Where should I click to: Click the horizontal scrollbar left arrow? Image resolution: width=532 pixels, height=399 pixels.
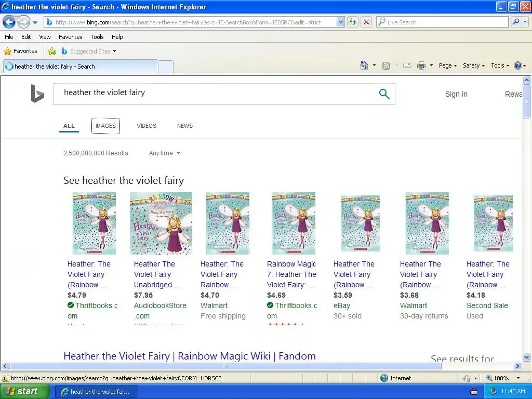pyautogui.click(x=5, y=366)
